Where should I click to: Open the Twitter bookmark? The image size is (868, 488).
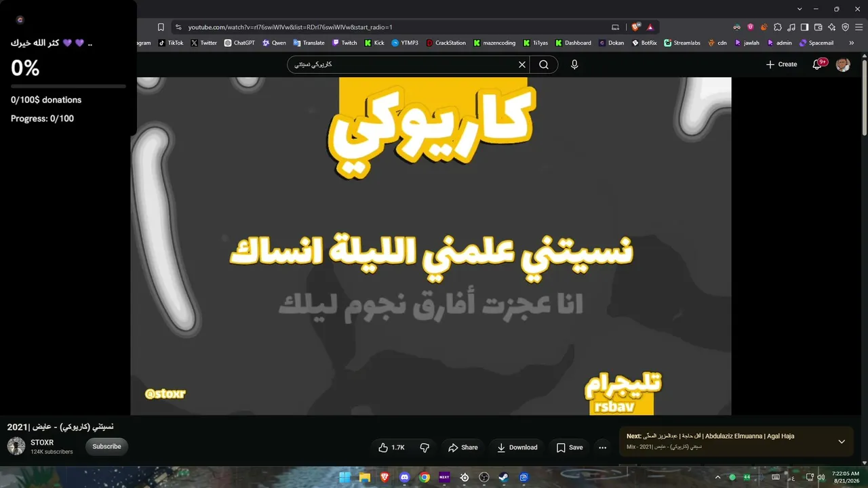[x=204, y=43]
